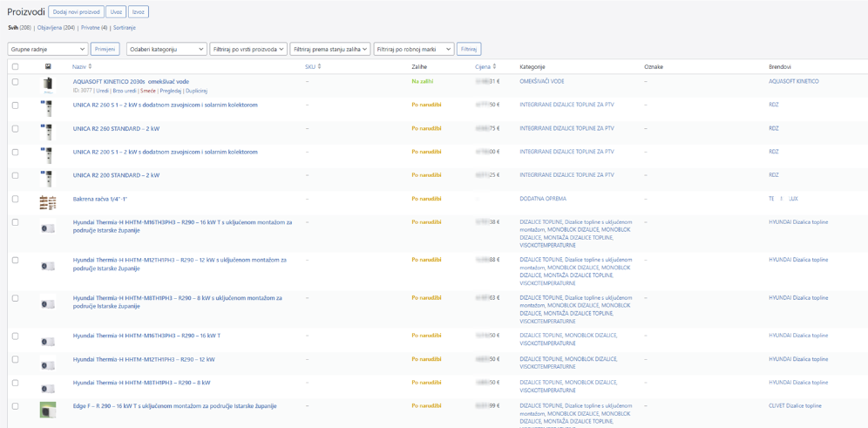This screenshot has height=428, width=868.
Task: Click the Brendovi column header
Action: [x=779, y=66]
